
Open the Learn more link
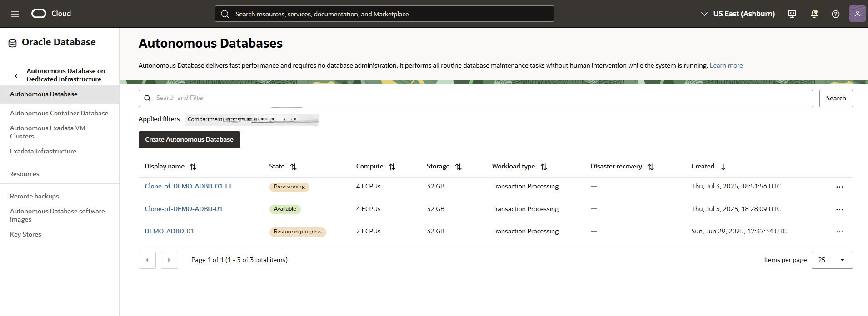(726, 65)
